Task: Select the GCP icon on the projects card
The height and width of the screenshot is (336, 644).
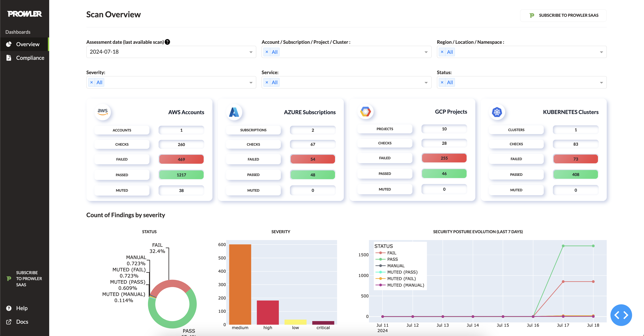Action: click(x=365, y=112)
